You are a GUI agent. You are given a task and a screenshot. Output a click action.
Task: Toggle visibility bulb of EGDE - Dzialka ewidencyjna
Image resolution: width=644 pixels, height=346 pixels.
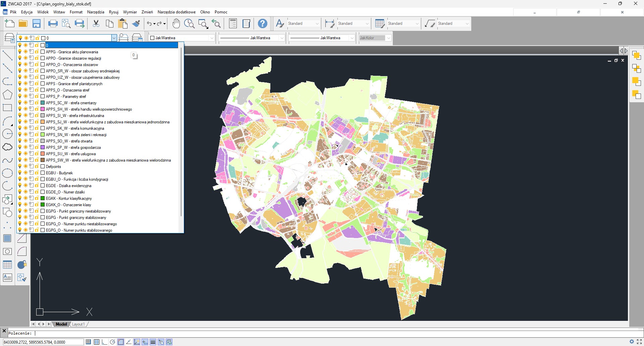point(20,185)
